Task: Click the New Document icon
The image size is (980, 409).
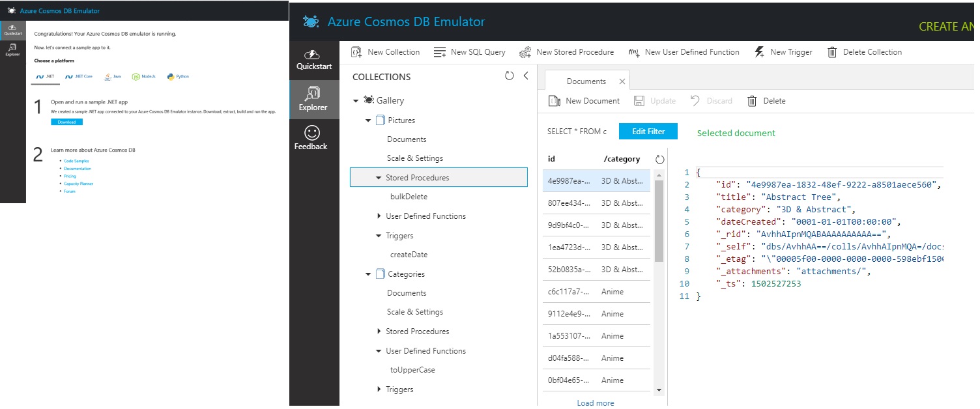Action: point(555,101)
